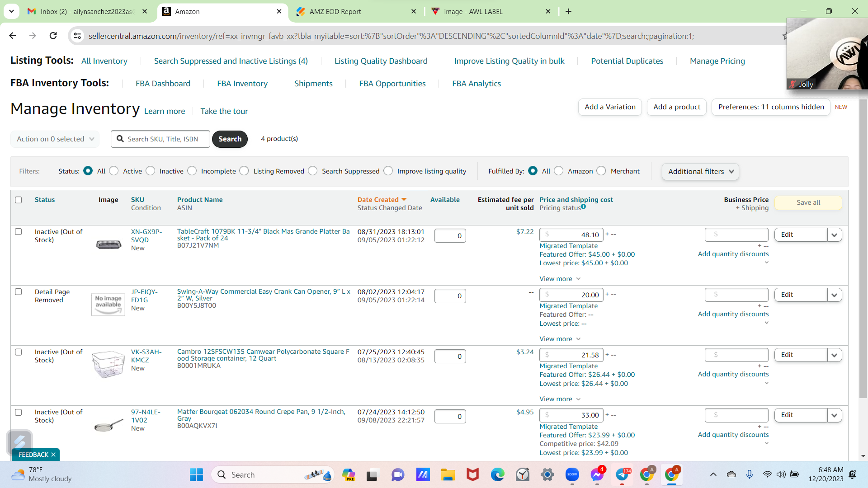The image size is (868, 488).
Task: Click microphone icon in system tray
Action: pyautogui.click(x=750, y=474)
